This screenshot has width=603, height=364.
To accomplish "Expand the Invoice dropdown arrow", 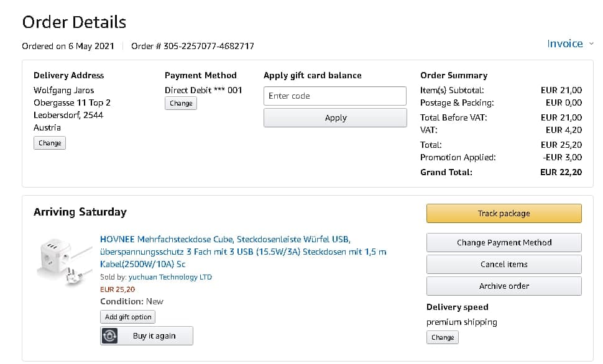I will tap(591, 43).
